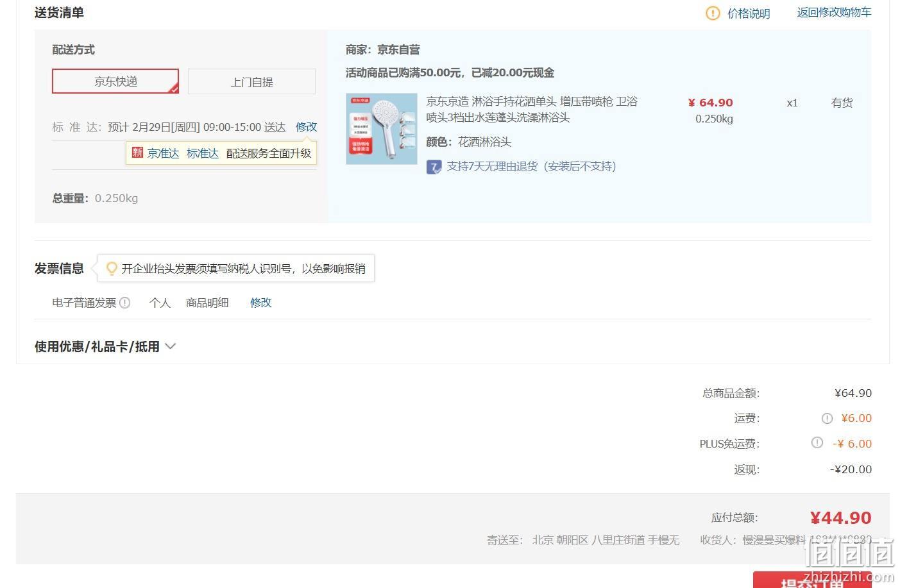This screenshot has width=900, height=588.
Task: Click the PLUS免运费 -¥ 6.00 value
Action: tap(852, 444)
